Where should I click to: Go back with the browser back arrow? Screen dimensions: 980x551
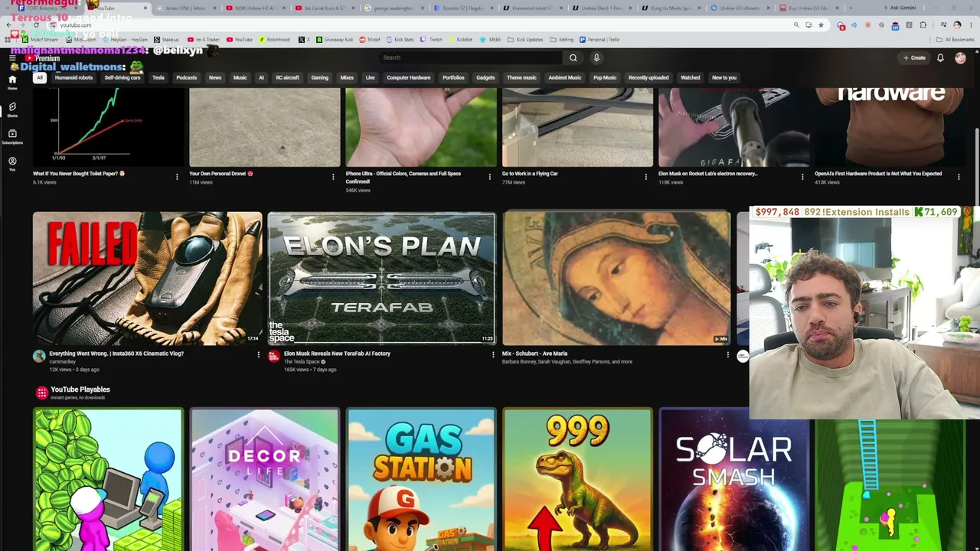click(x=9, y=25)
